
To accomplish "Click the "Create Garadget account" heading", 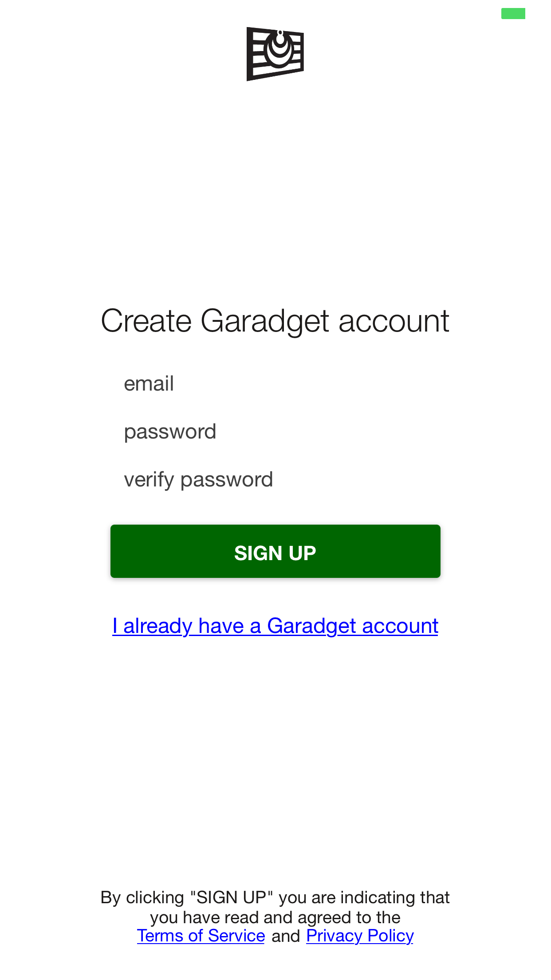I will pyautogui.click(x=275, y=320).
